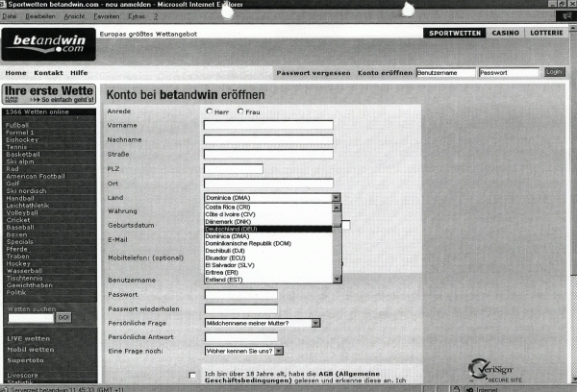
Task: Click the Passwort login field in header
Action: tap(509, 73)
